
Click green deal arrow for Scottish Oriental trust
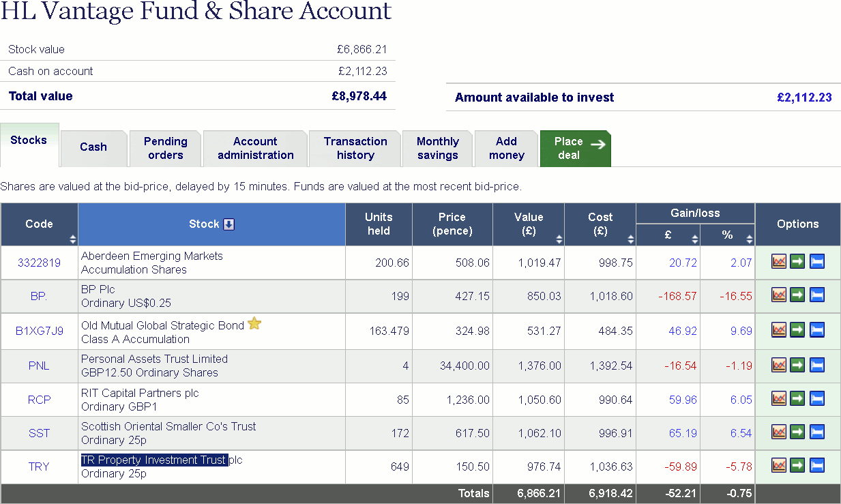click(x=798, y=432)
